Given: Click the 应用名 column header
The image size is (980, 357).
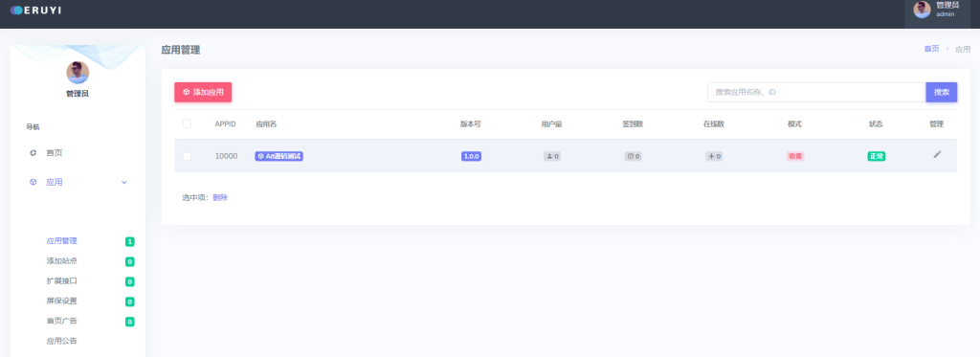Looking at the screenshot, I should [266, 123].
